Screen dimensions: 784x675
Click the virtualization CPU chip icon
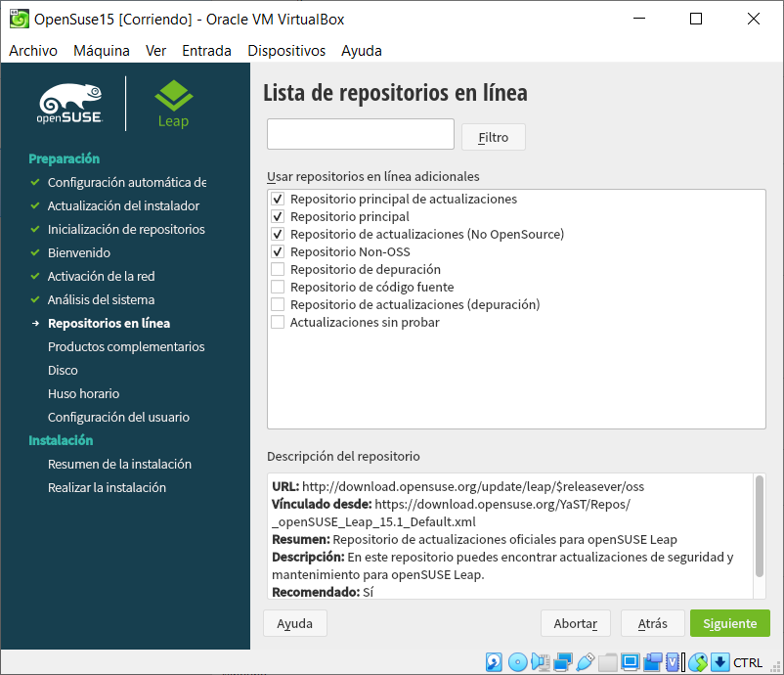pos(673,662)
